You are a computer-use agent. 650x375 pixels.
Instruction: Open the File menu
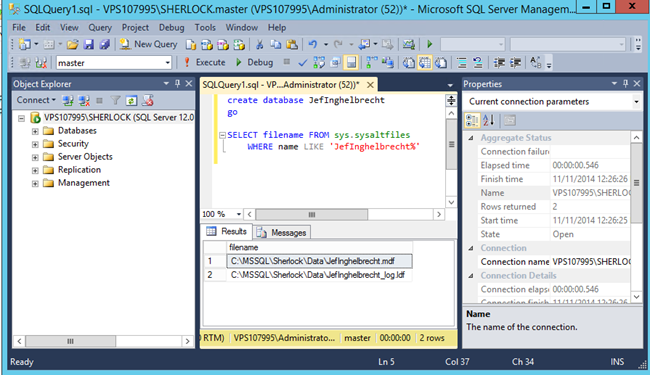coord(19,28)
